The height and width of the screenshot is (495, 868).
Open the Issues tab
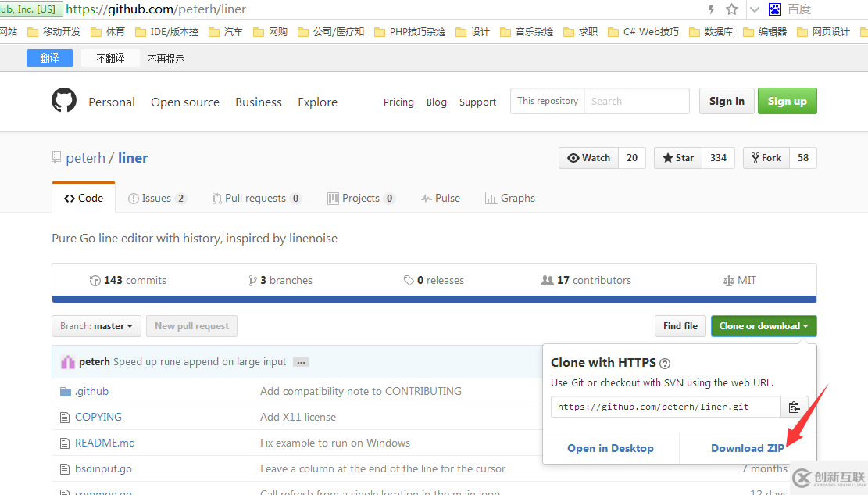pos(157,199)
